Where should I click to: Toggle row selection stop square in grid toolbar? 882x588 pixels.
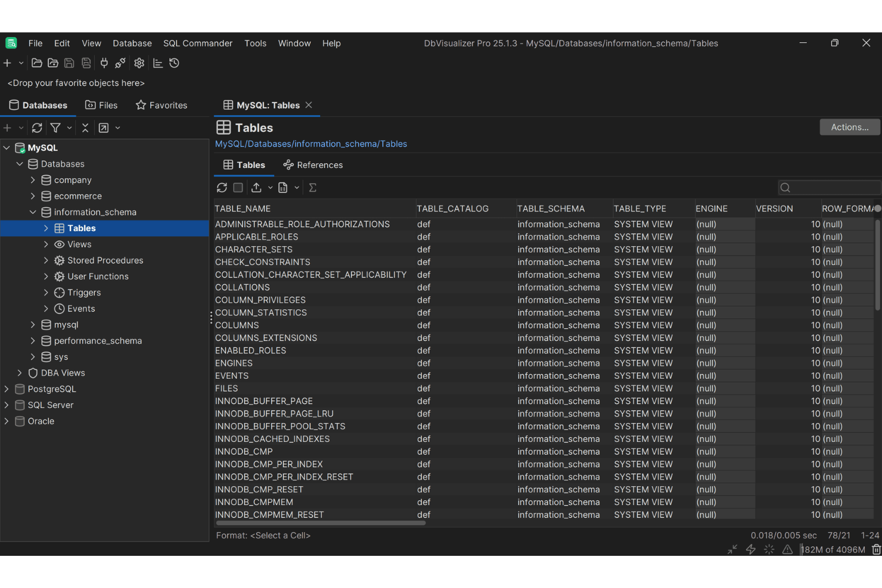pyautogui.click(x=238, y=187)
